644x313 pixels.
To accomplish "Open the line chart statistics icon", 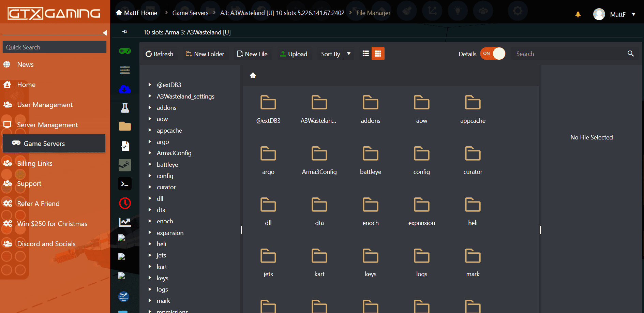I will 125,222.
